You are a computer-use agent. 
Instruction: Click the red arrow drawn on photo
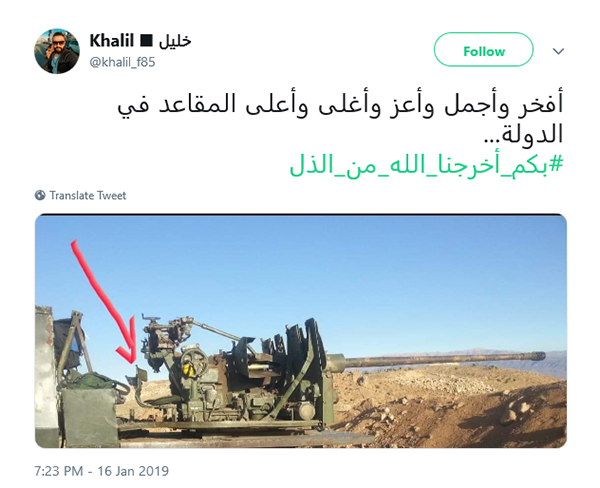[104, 300]
